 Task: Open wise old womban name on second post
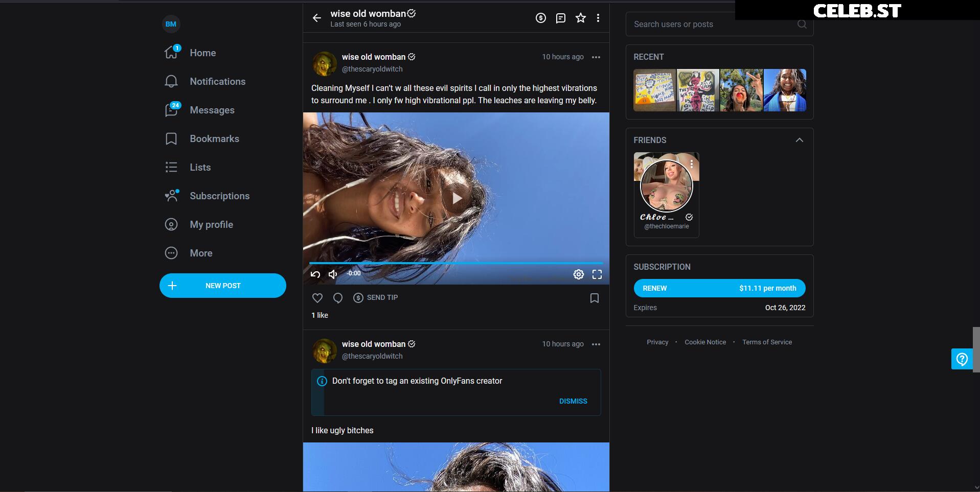[x=374, y=344]
